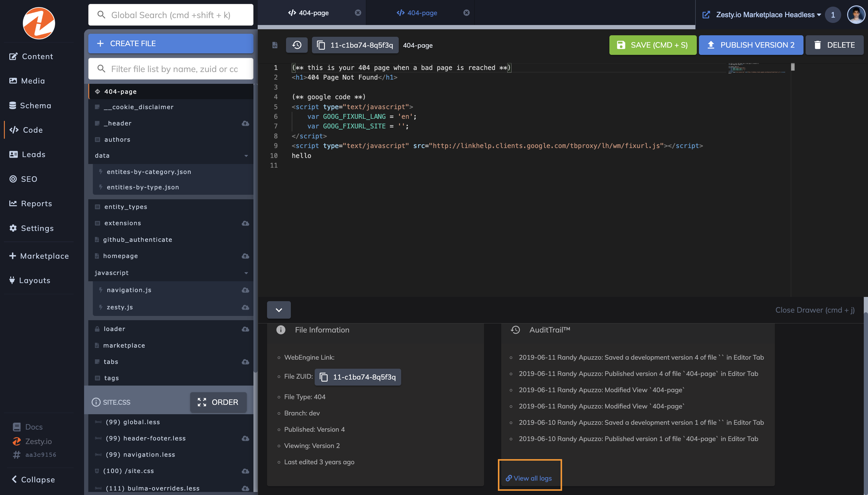Screen dimensions: 868x495
Task: Switch to first 404-page tab
Action: click(x=309, y=13)
